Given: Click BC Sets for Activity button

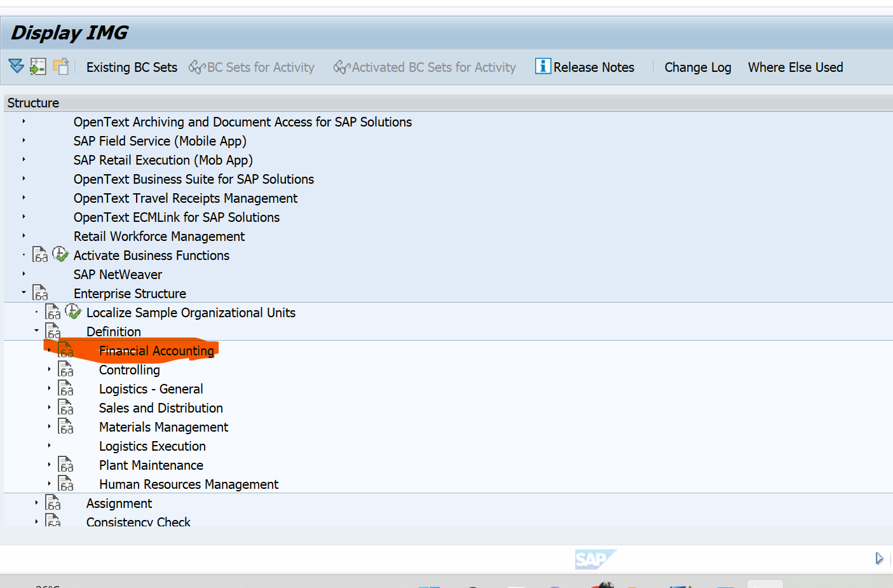Looking at the screenshot, I should point(252,67).
